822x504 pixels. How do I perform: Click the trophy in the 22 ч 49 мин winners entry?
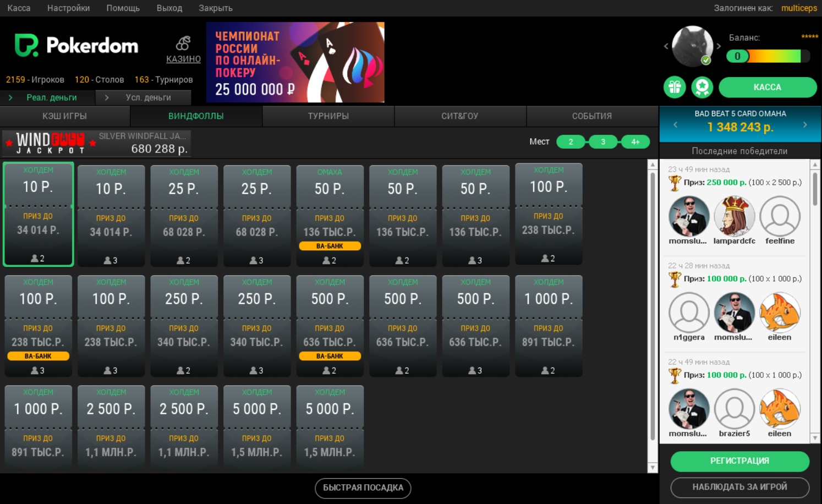point(675,375)
